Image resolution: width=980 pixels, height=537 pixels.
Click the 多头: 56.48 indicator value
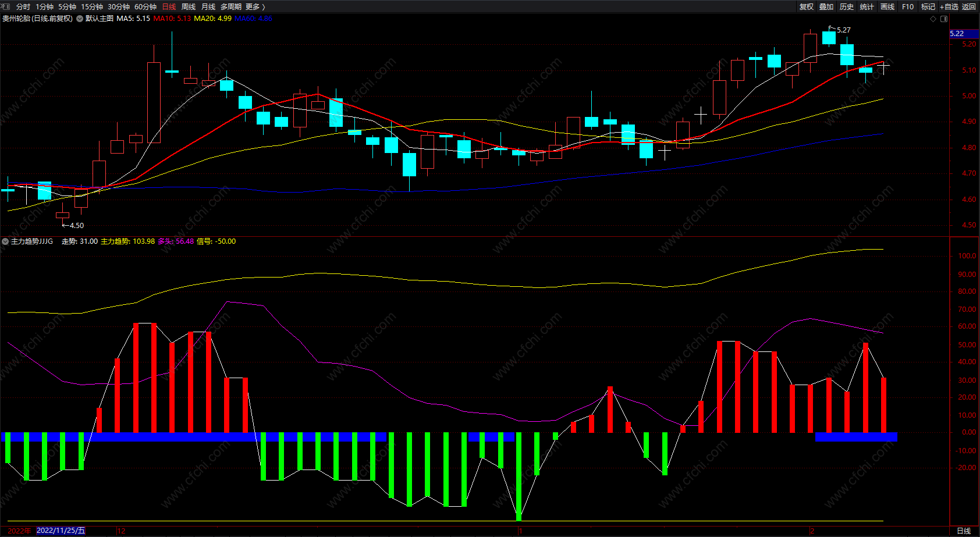(x=176, y=241)
